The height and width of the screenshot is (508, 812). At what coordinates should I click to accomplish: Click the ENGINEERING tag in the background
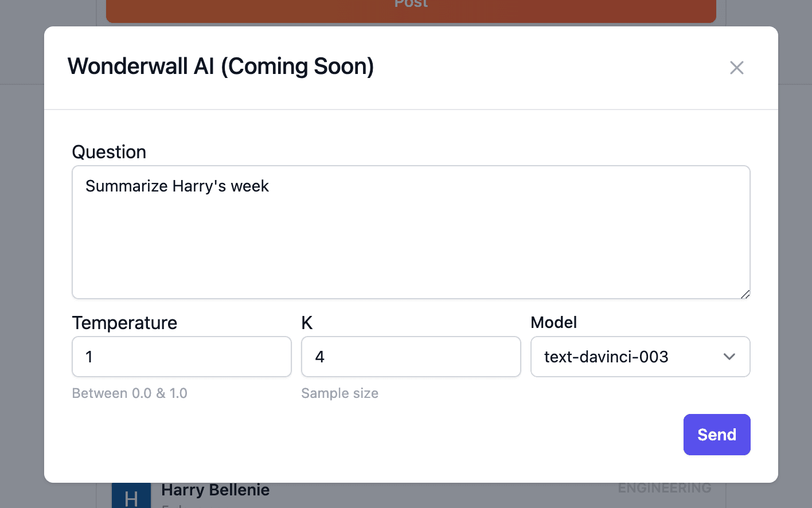coord(665,488)
